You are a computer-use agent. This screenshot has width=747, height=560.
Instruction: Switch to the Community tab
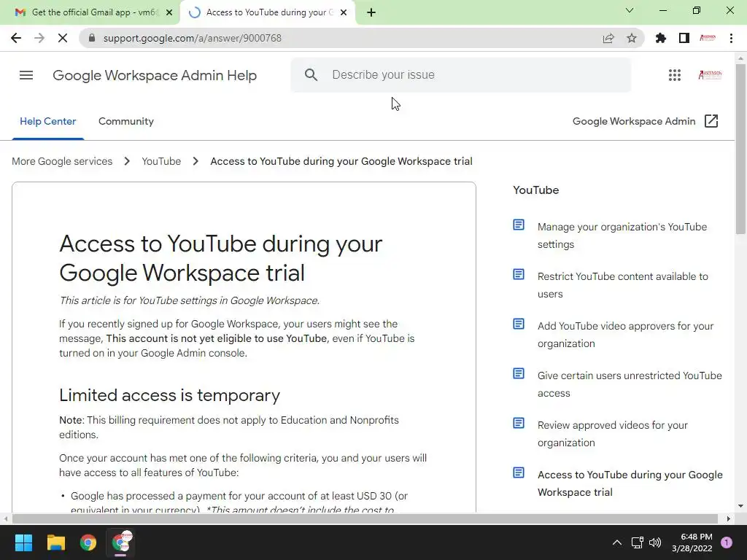click(x=126, y=122)
